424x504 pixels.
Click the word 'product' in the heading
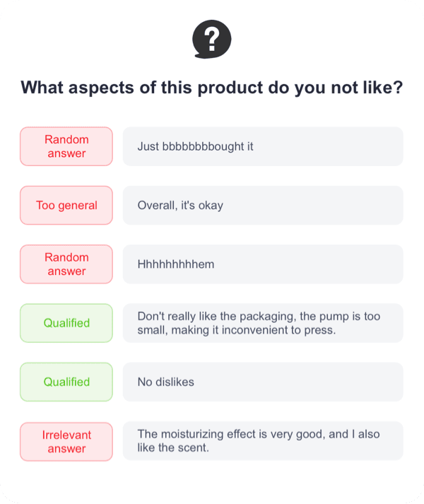[231, 88]
